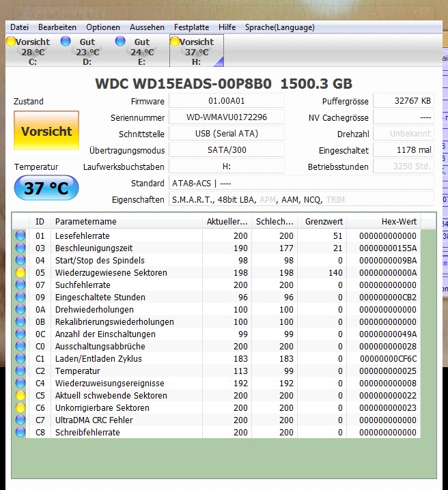This screenshot has height=490, width=448.
Task: Click the yellow Vorsicht health status button
Action: pyautogui.click(x=46, y=130)
